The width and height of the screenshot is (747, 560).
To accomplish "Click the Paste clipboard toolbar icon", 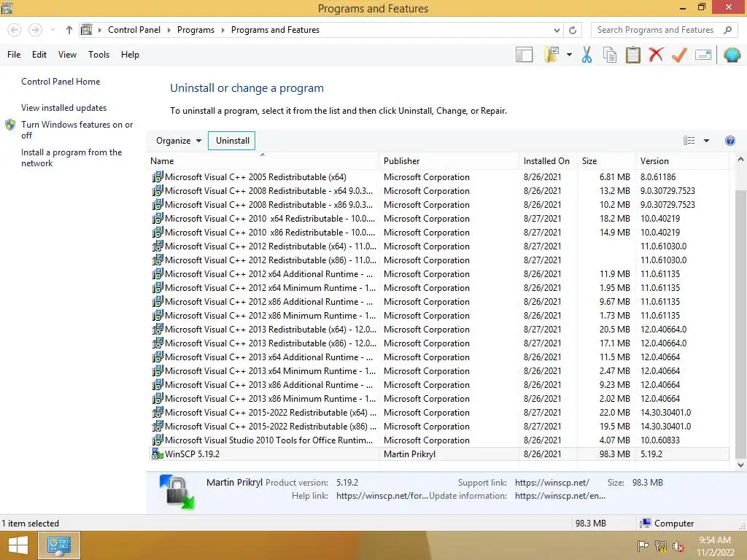I will (632, 55).
